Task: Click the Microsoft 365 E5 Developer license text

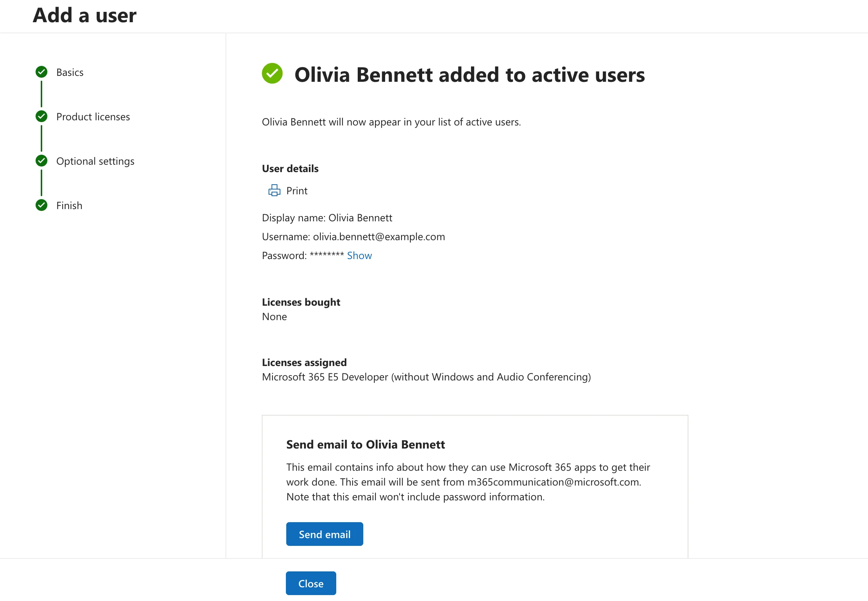Action: click(427, 377)
